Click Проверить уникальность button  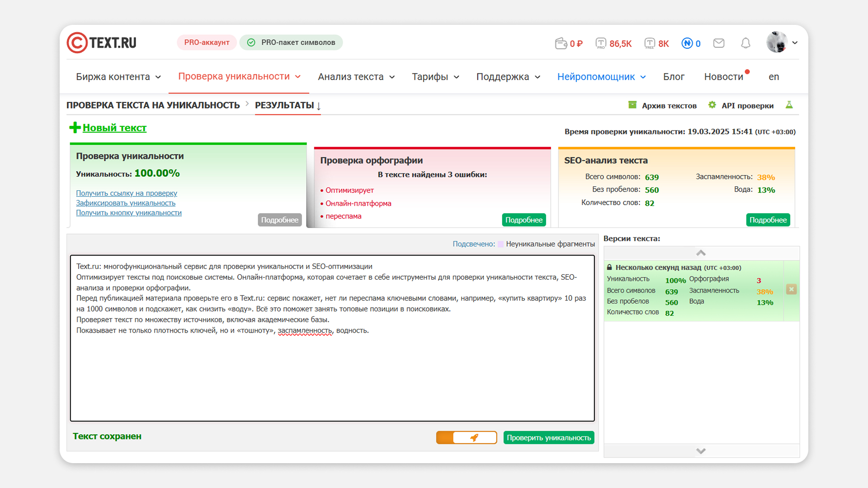548,437
